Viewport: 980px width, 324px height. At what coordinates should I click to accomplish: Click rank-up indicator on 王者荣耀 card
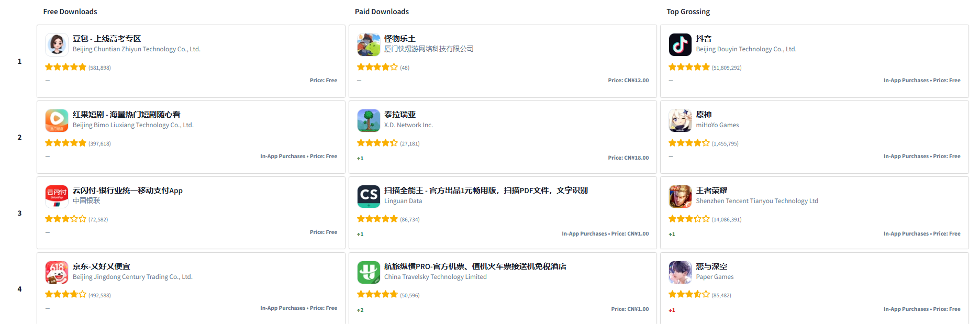pos(672,234)
